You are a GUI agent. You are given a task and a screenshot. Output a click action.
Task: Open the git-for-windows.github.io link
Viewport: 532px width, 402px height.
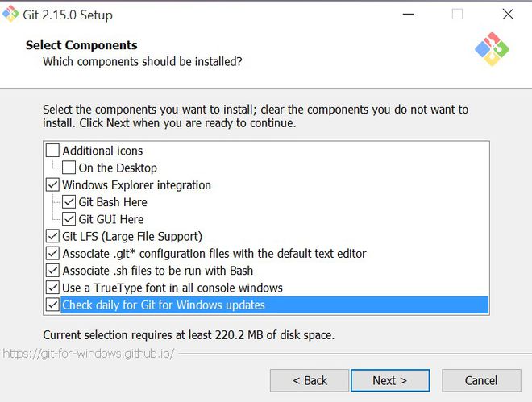pos(87,354)
